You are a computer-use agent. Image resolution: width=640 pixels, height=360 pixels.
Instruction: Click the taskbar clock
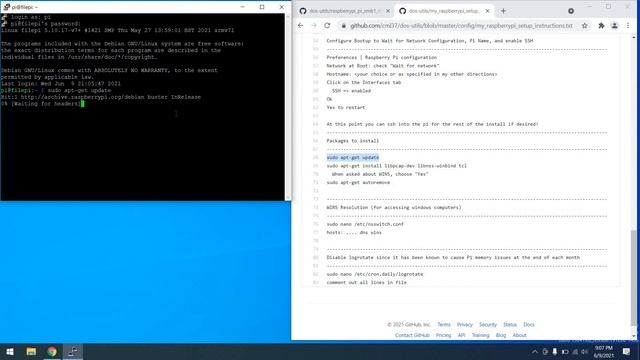click(x=604, y=351)
